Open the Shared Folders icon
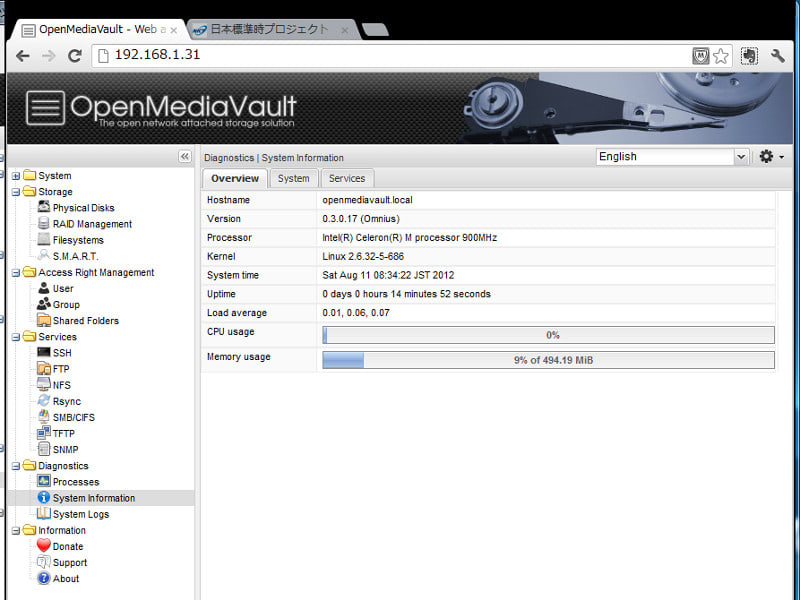 (44, 320)
